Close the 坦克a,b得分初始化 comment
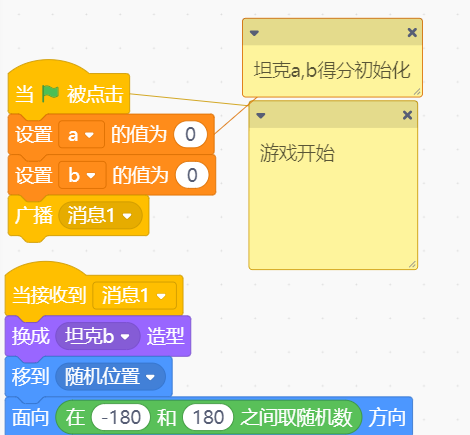 click(412, 33)
